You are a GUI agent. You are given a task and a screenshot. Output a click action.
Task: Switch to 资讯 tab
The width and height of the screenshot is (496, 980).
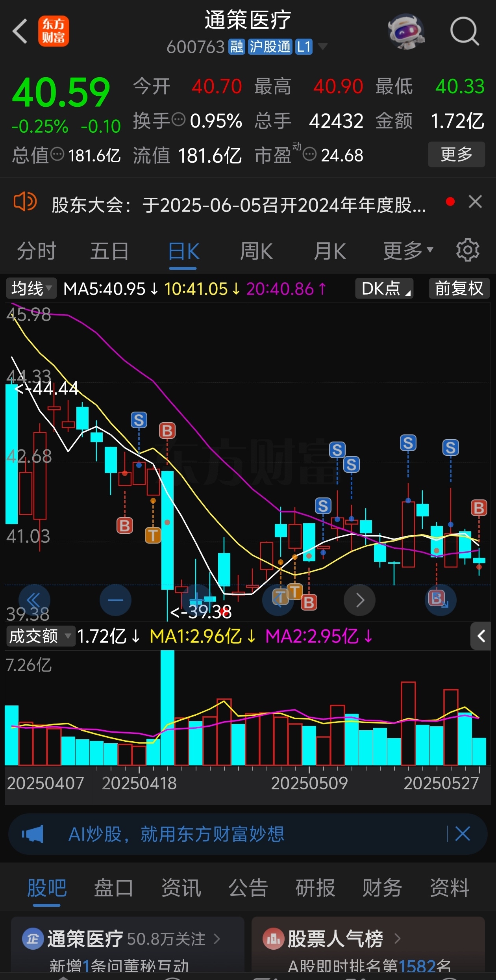coord(181,888)
